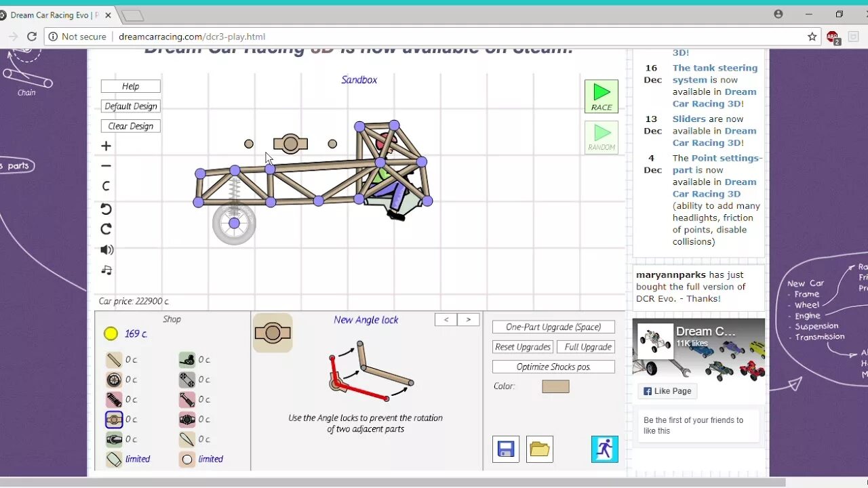
Task: Open a new browser tab
Action: [132, 15]
